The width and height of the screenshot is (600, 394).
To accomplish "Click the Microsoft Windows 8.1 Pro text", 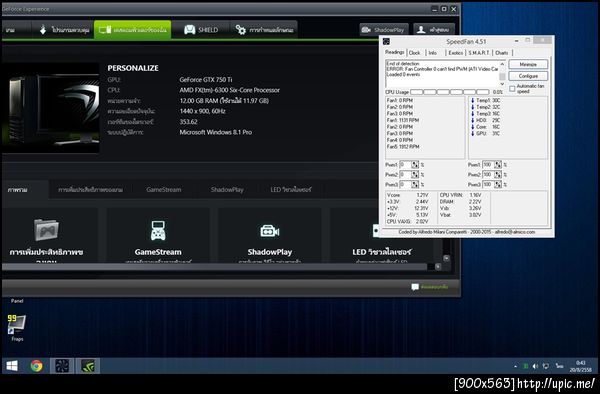I will (x=216, y=132).
